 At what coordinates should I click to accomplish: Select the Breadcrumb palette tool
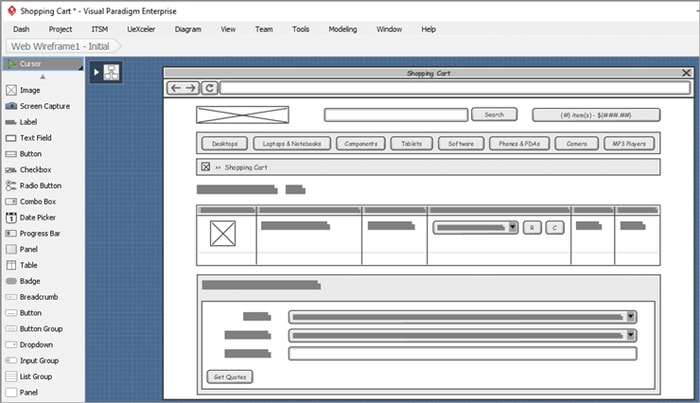tap(38, 297)
